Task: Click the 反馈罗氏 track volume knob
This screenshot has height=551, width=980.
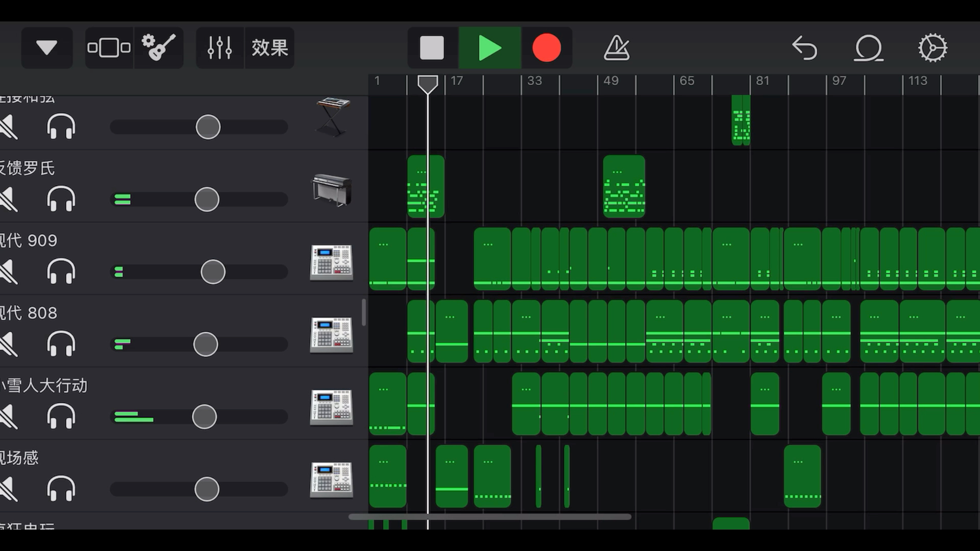Action: (207, 199)
